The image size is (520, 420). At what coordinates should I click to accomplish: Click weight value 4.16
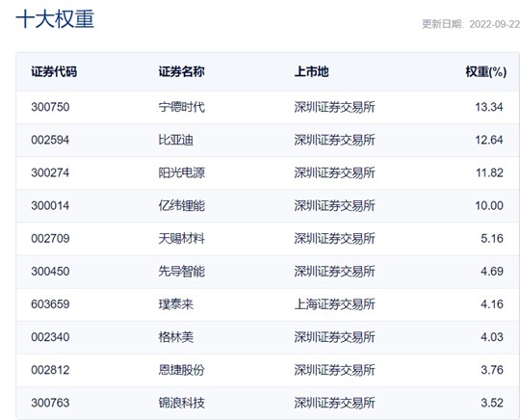492,304
